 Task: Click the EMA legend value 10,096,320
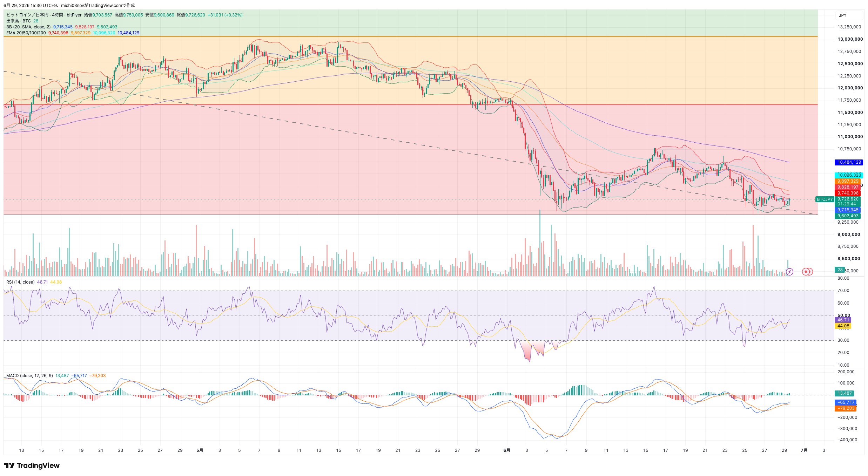[x=104, y=33]
